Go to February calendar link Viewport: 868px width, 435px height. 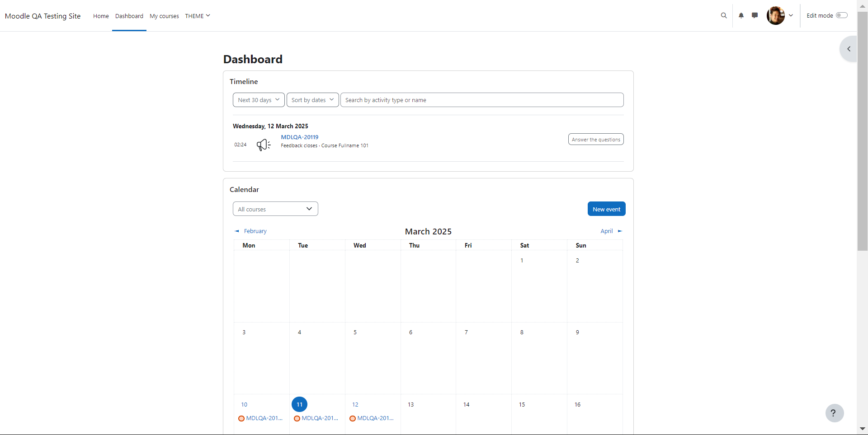[255, 231]
